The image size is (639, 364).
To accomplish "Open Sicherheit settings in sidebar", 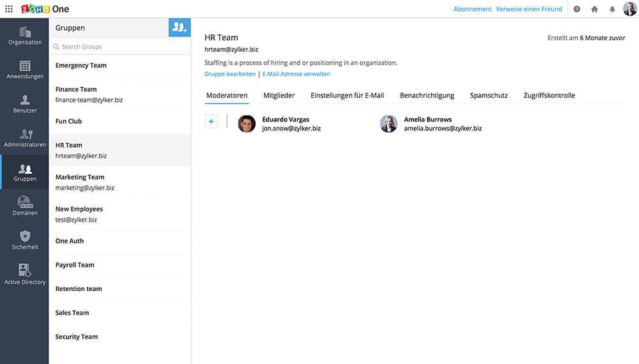I will [24, 240].
